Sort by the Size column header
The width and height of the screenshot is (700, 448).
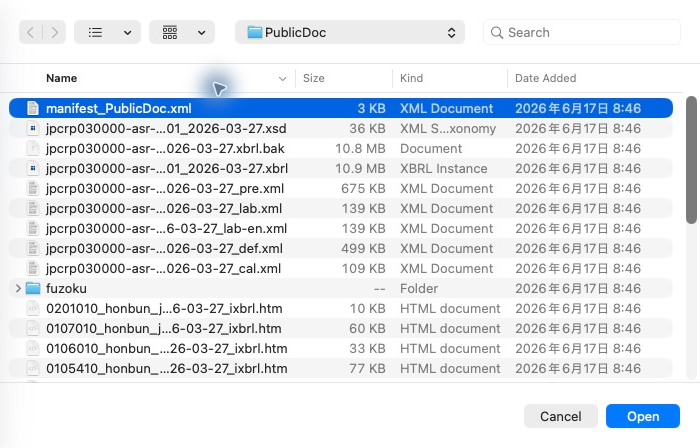313,79
